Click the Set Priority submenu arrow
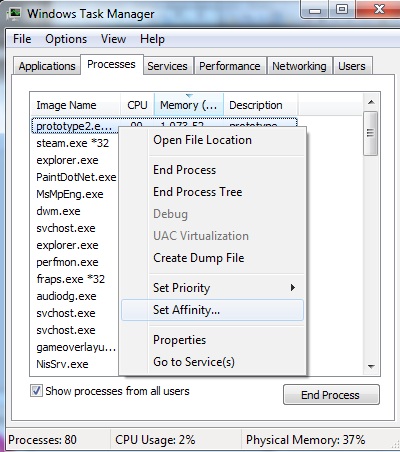Image resolution: width=400 pixels, height=452 pixels. [293, 287]
